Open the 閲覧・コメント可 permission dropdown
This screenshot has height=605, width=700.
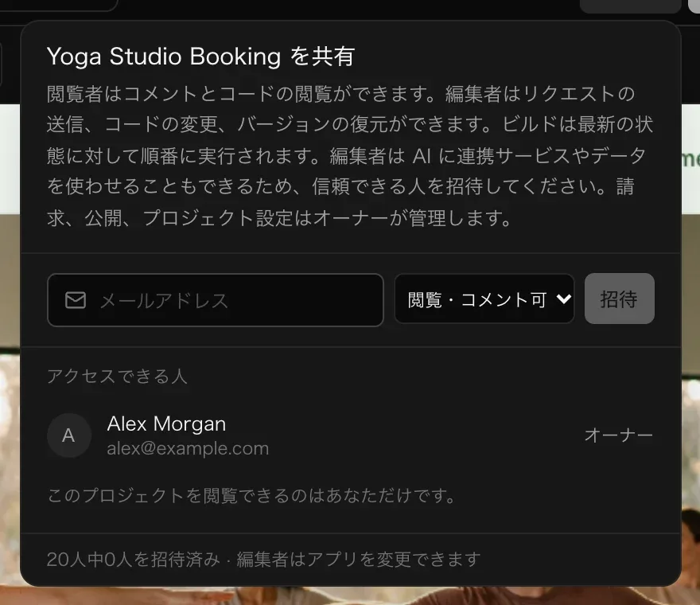point(484,299)
